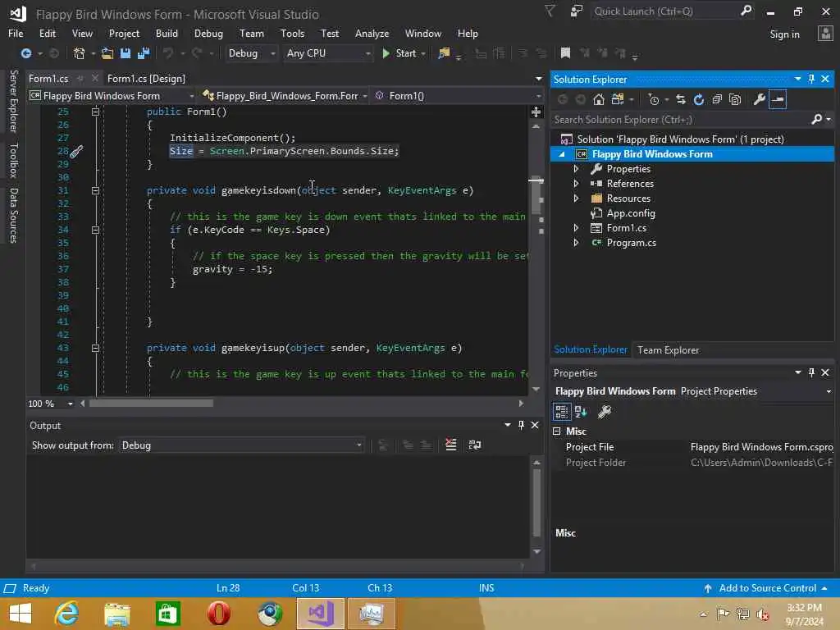Screen dimensions: 840x630
Task: Start debugging with the green Start button
Action: (399, 53)
